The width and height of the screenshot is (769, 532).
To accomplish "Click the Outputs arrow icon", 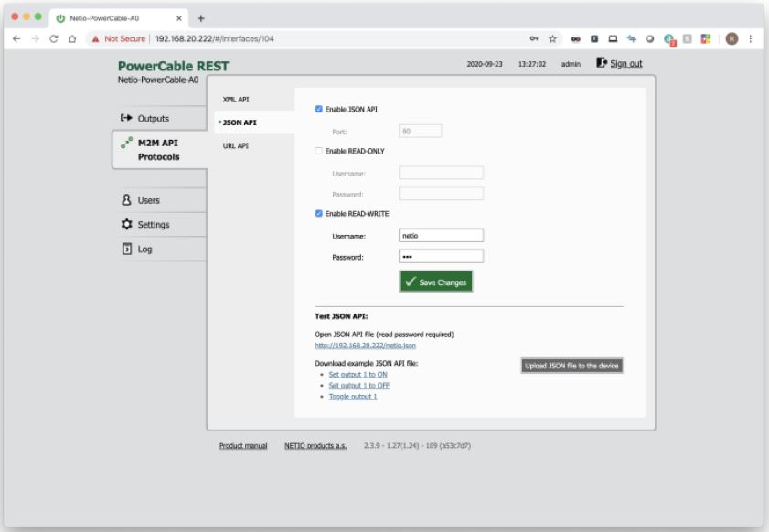I will click(126, 118).
